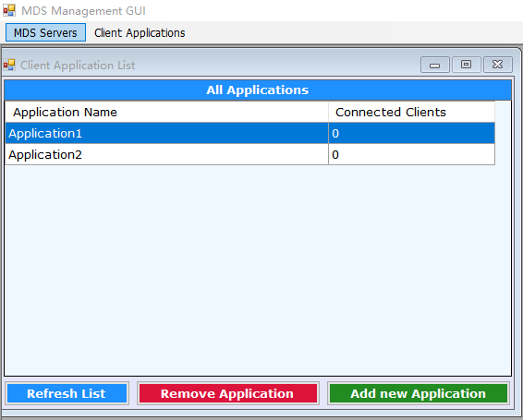Viewport: 523px width, 420px height.
Task: Click the Client Application List window icon
Action: 9,65
